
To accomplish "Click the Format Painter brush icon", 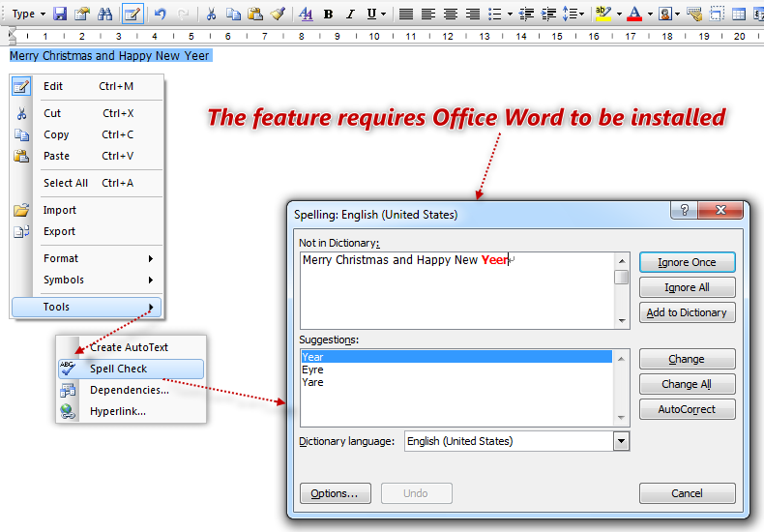I will click(x=278, y=14).
